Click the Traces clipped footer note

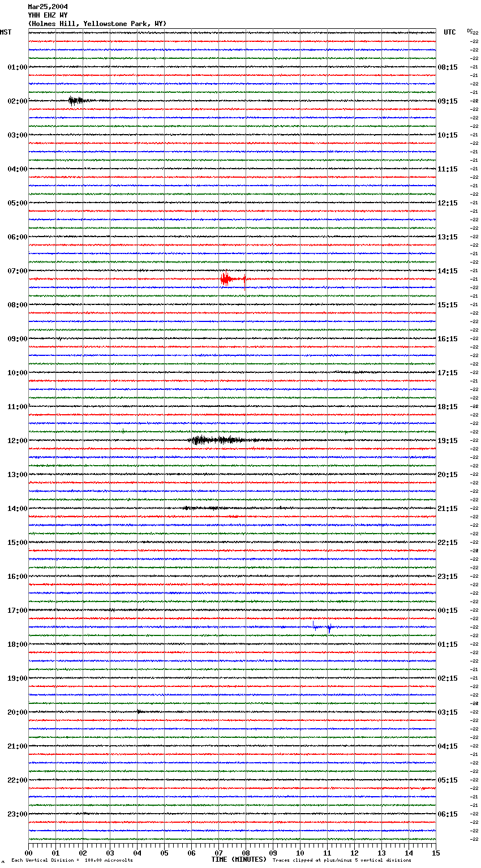click(342, 861)
